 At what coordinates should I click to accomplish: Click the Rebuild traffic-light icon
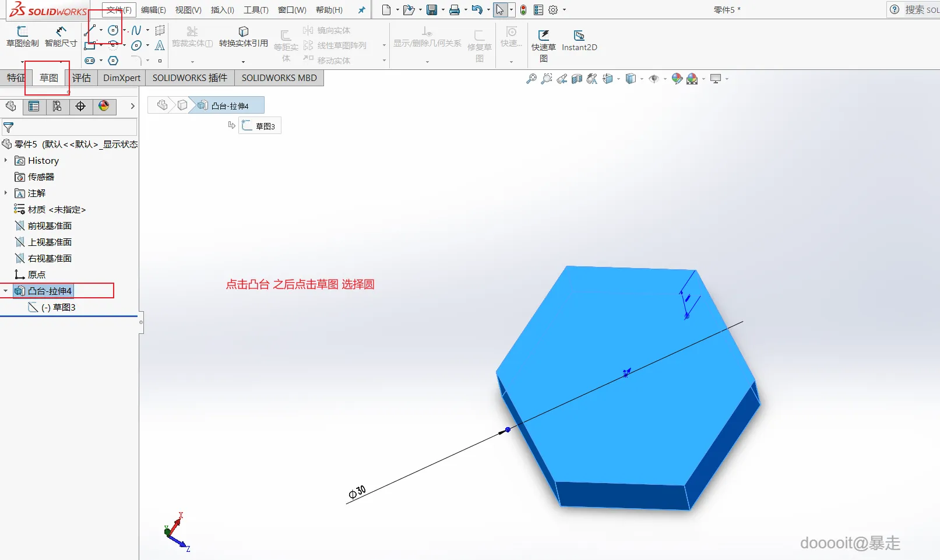click(523, 10)
